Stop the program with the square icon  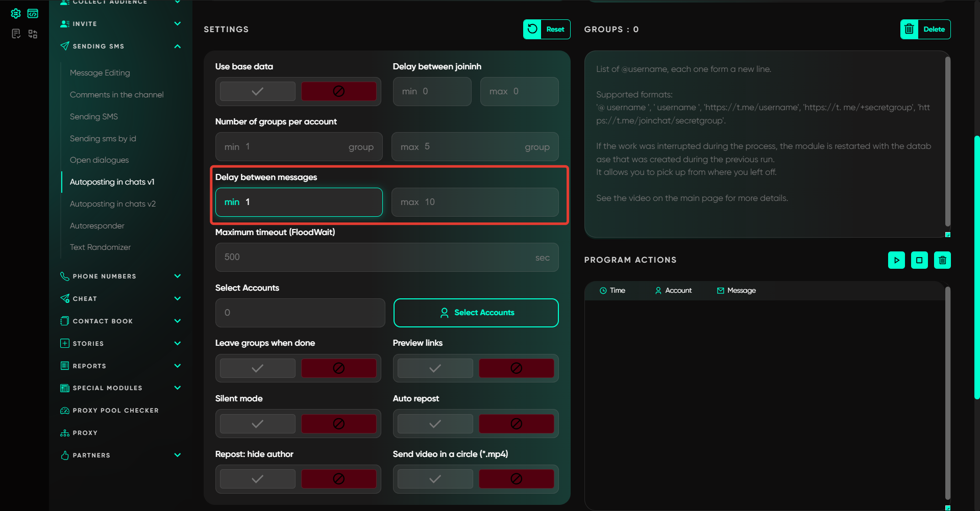click(x=919, y=260)
